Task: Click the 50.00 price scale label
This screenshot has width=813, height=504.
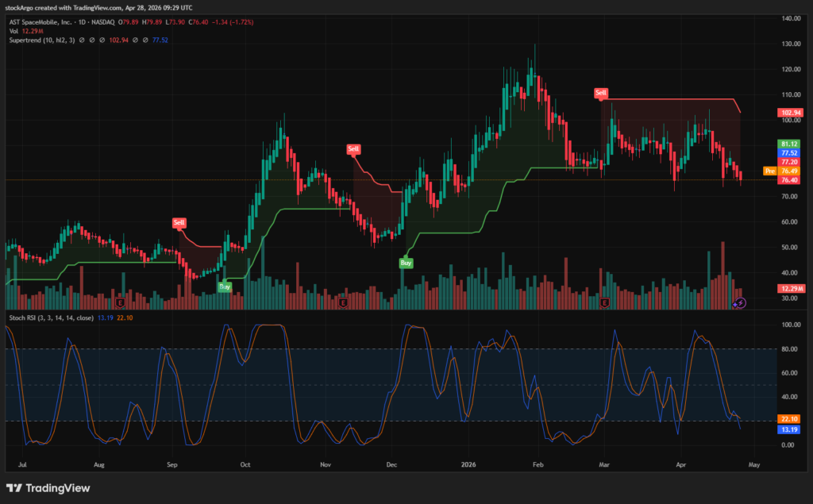Action: point(789,248)
